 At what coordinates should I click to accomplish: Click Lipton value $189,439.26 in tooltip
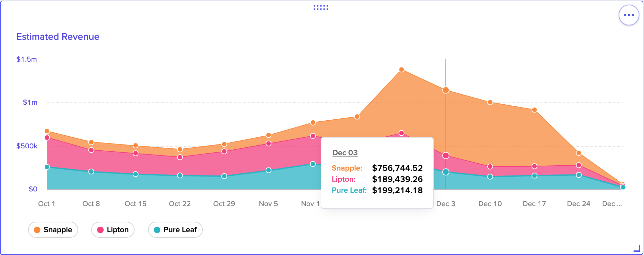[x=397, y=179]
